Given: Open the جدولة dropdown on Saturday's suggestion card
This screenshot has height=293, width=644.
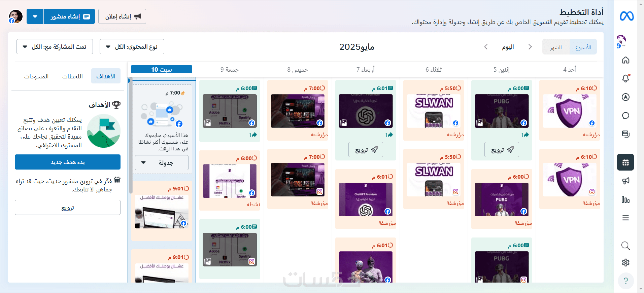Looking at the screenshot, I should pos(162,163).
